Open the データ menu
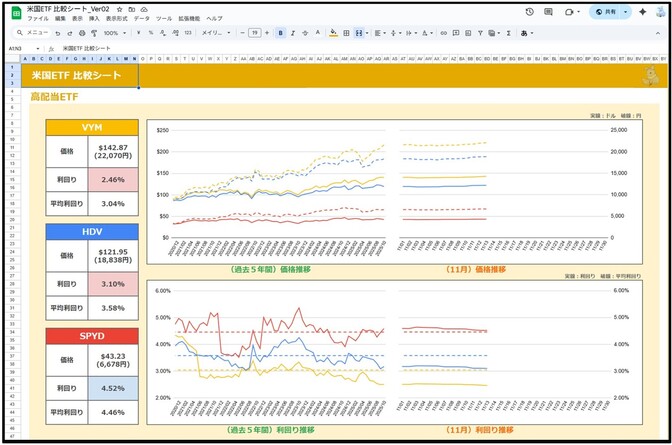The width and height of the screenshot is (672, 445). (141, 19)
